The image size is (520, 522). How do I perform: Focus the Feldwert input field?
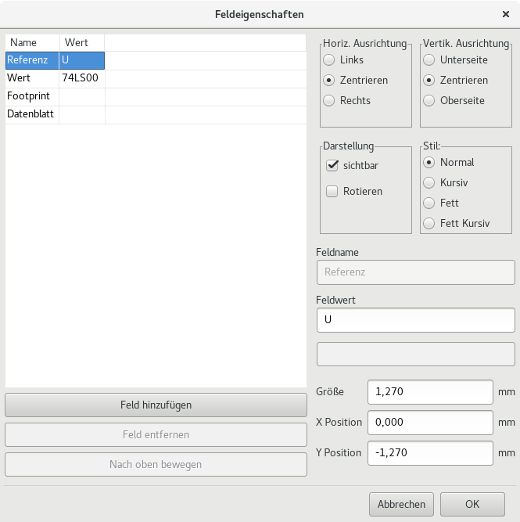[x=416, y=320]
